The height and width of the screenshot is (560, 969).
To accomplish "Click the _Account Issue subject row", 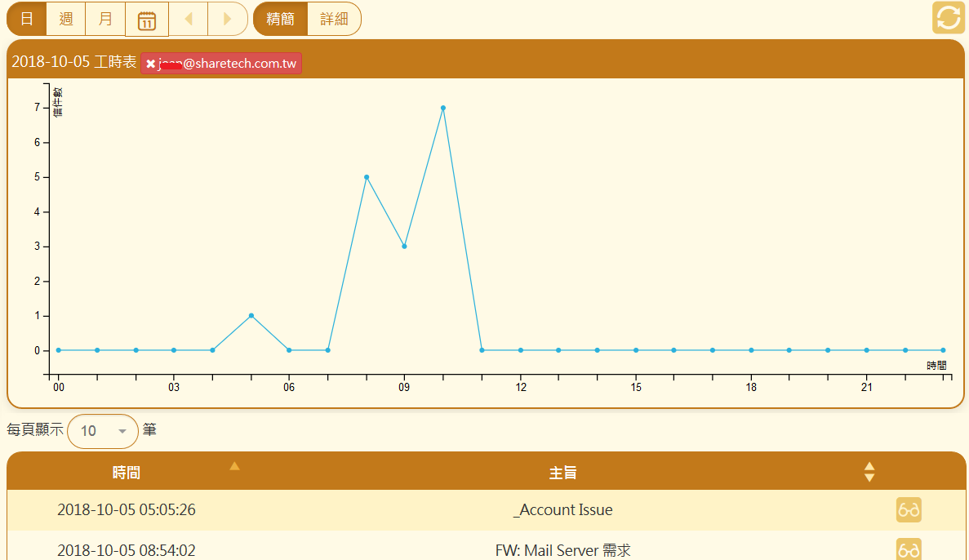I will pyautogui.click(x=563, y=510).
